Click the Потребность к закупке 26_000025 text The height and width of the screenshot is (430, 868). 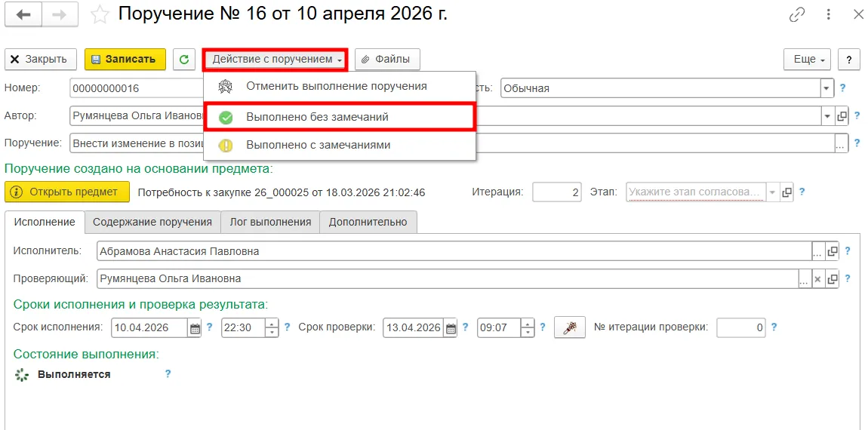coord(282,192)
